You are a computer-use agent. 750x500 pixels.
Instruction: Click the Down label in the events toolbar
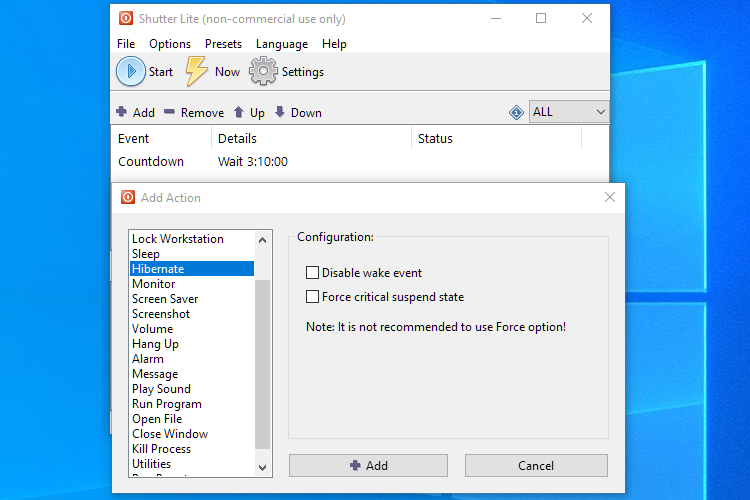[x=306, y=113]
